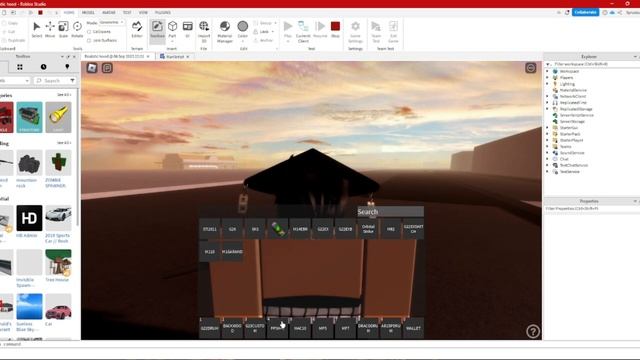Viewport: 640px width, 360px height.
Task: Open the Group dropdown
Action: point(265,23)
